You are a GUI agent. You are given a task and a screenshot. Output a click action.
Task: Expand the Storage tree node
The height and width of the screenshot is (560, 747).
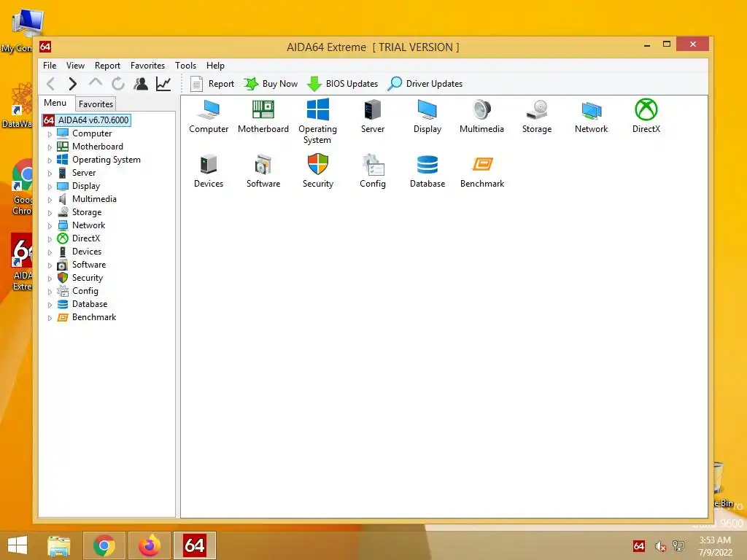pos(50,213)
